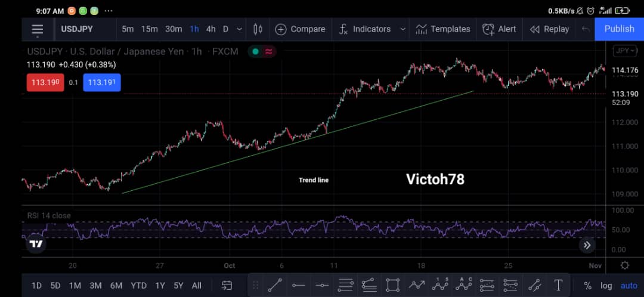Viewport: 644px width, 297px height.
Task: Open the hamburger main menu
Action: (x=38, y=30)
